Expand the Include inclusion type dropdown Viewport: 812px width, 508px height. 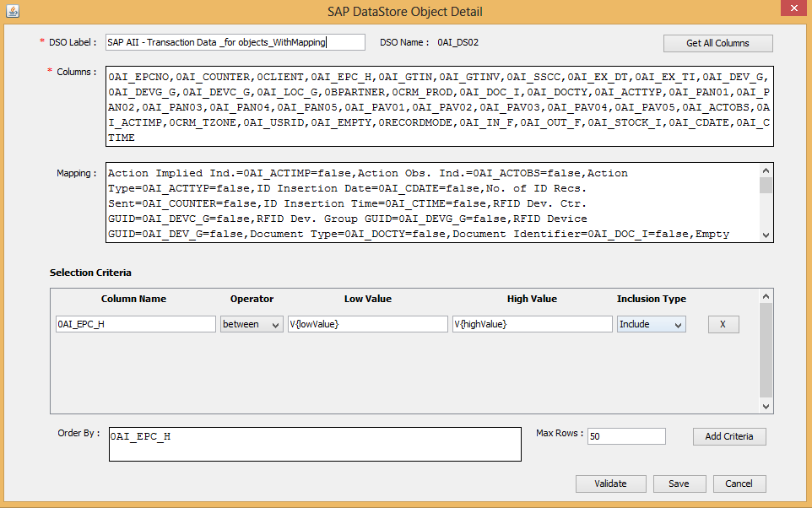(x=651, y=324)
